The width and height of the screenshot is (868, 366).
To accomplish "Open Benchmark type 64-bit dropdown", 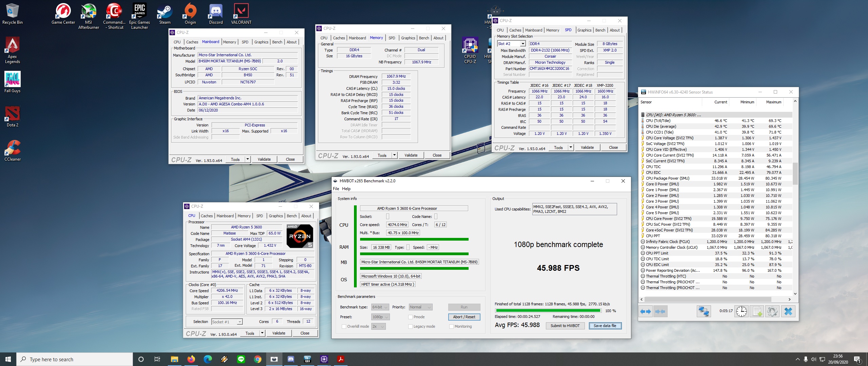I will [380, 307].
